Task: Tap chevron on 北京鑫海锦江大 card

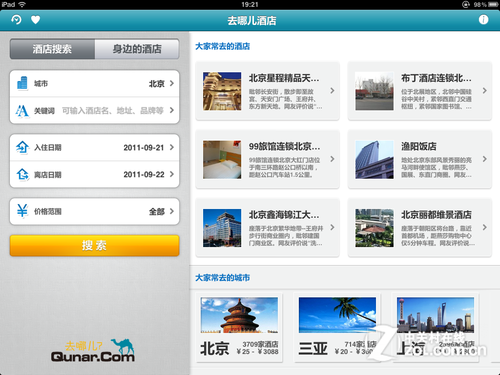Action: [x=332, y=227]
